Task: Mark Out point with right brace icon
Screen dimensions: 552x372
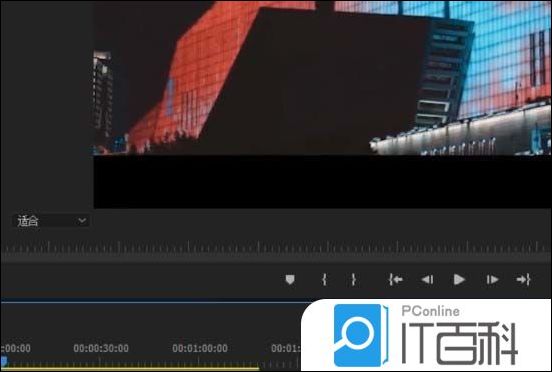Action: coord(353,280)
